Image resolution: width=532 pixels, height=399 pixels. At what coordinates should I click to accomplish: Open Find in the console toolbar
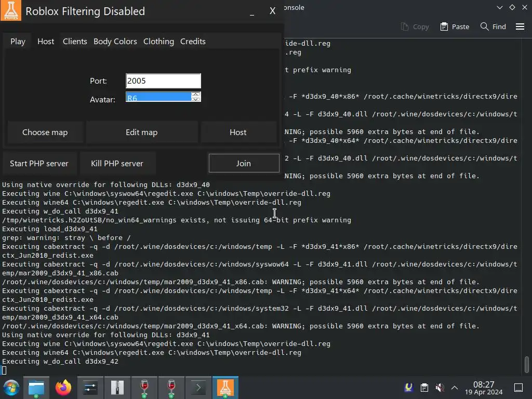pyautogui.click(x=494, y=26)
